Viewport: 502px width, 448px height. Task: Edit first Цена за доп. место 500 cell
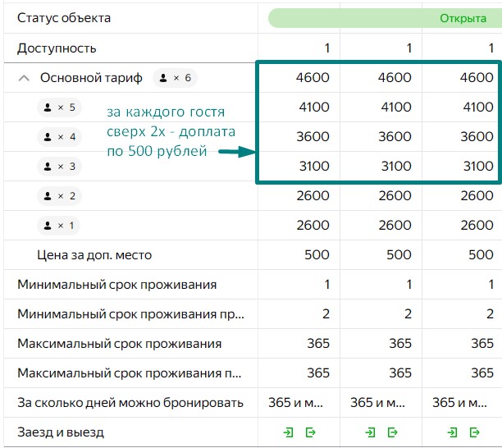coord(299,254)
